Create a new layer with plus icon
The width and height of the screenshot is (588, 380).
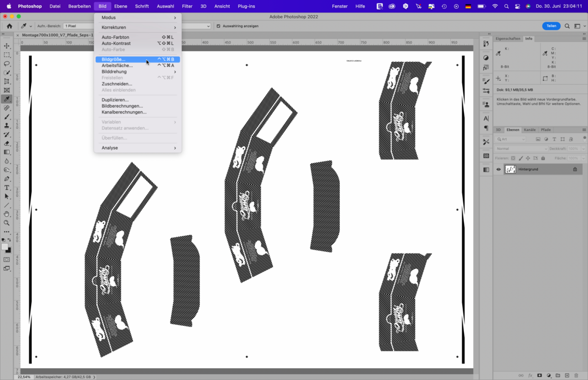(567, 375)
